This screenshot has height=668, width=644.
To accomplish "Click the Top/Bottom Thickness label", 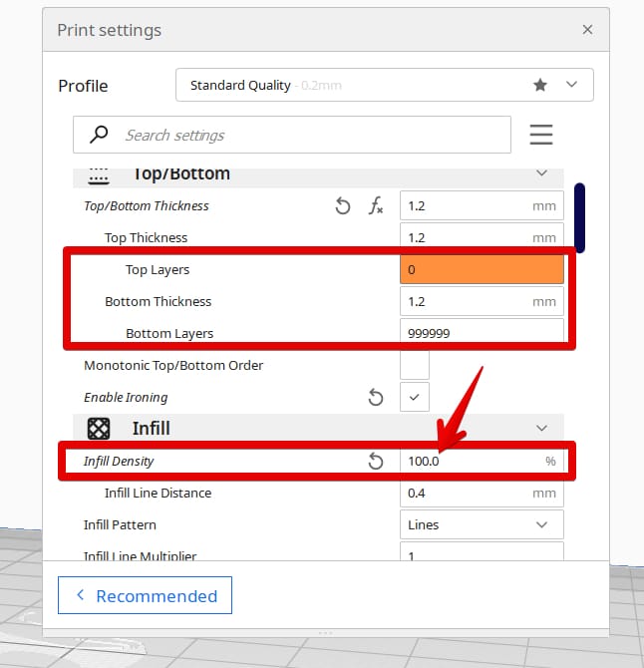I will click(x=147, y=205).
